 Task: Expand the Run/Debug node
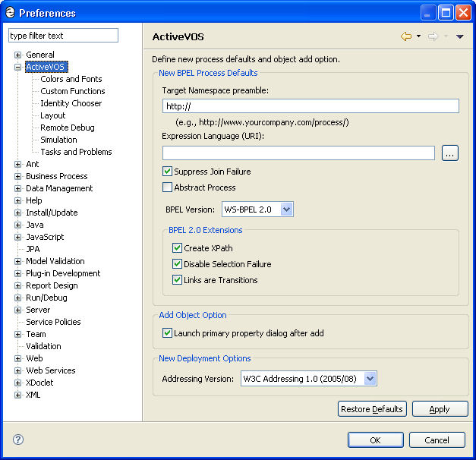[18, 298]
